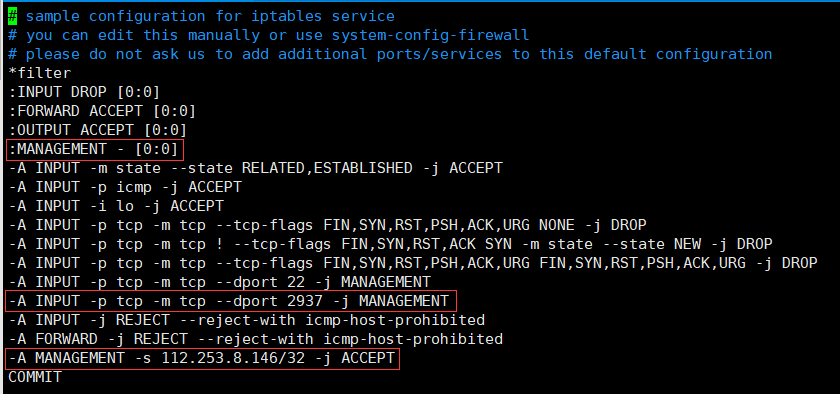Click the RELATED,ESTABLISHED state rule
The height and width of the screenshot is (394, 840).
click(x=256, y=168)
